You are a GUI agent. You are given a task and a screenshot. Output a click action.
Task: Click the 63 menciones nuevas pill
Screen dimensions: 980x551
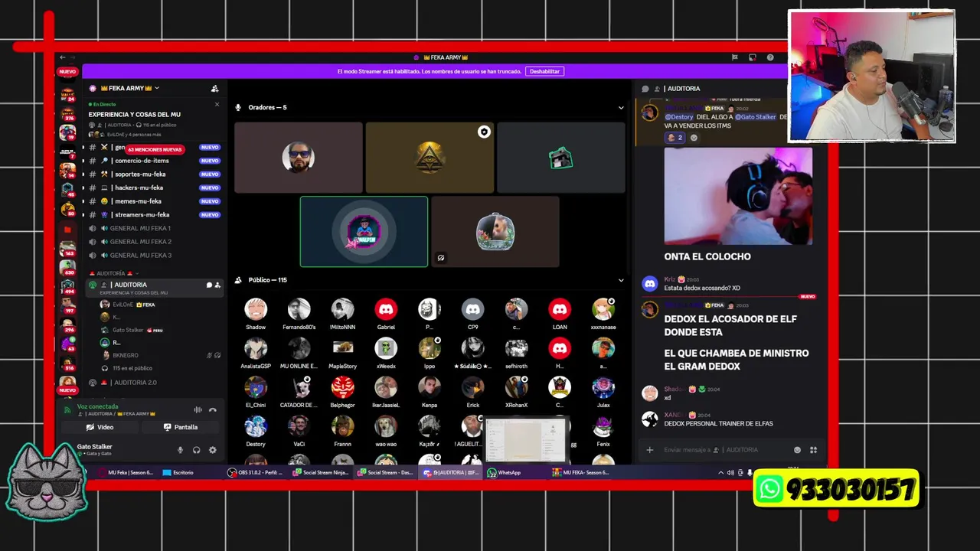[x=155, y=149]
